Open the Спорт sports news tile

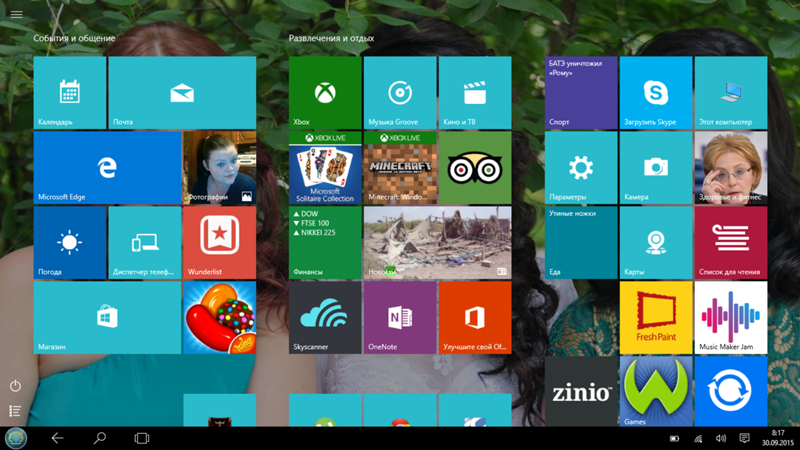(x=581, y=92)
